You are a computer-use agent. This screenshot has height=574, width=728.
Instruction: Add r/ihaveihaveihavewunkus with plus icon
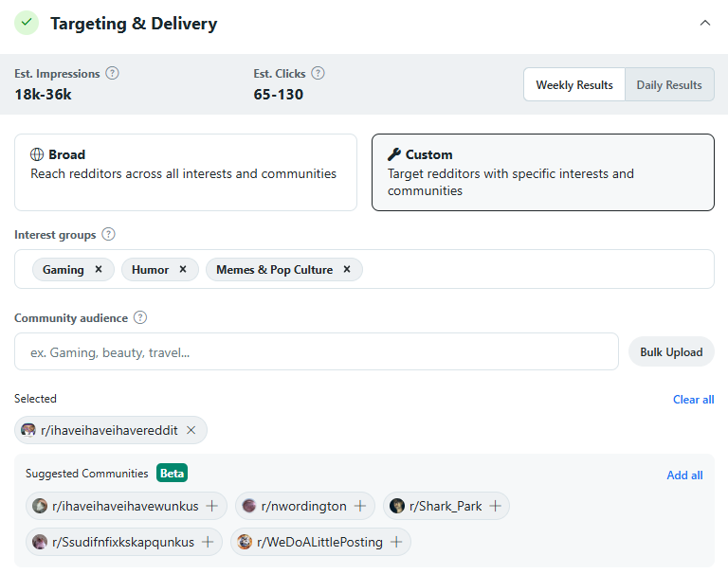click(211, 506)
